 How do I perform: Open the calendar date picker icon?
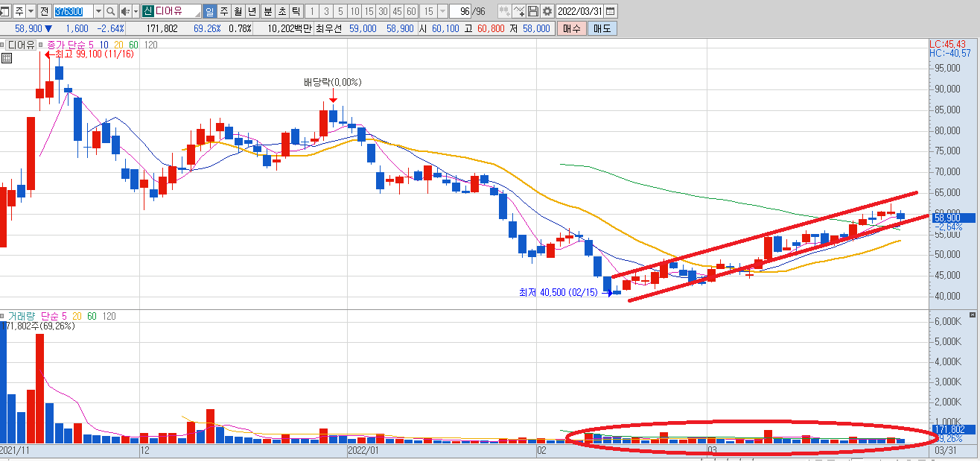click(x=611, y=11)
